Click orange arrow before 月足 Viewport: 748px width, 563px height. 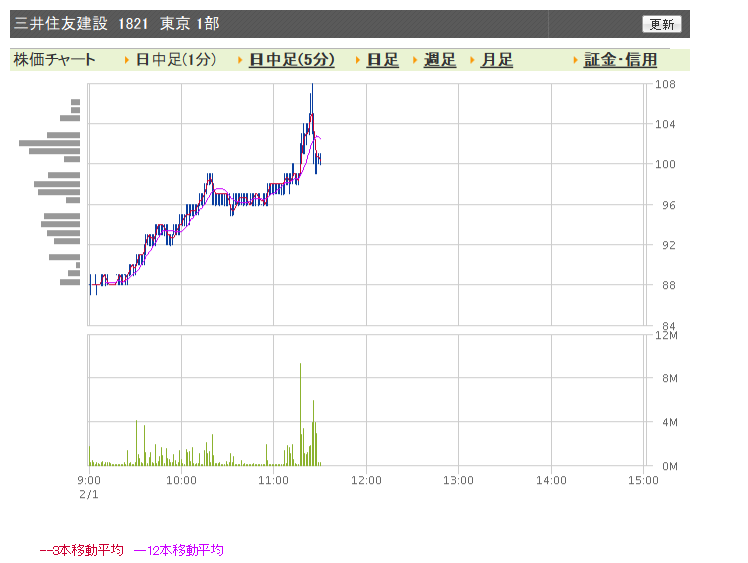tap(472, 60)
